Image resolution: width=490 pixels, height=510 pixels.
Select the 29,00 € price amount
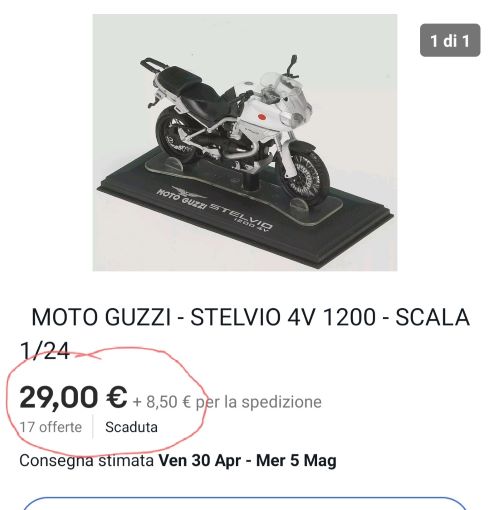73,397
